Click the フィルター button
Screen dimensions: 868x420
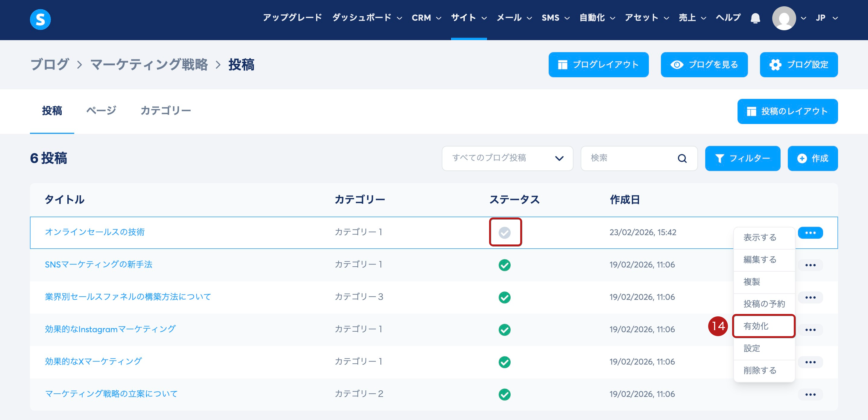(742, 158)
